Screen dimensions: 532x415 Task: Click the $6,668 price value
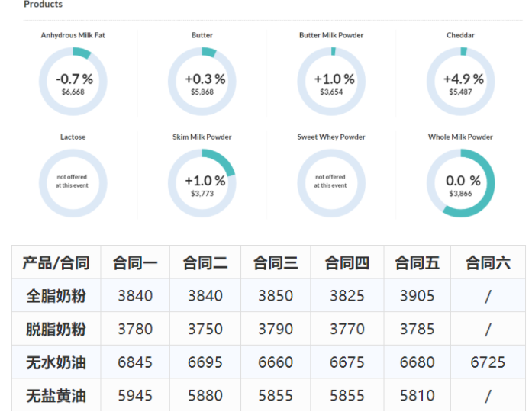(73, 92)
